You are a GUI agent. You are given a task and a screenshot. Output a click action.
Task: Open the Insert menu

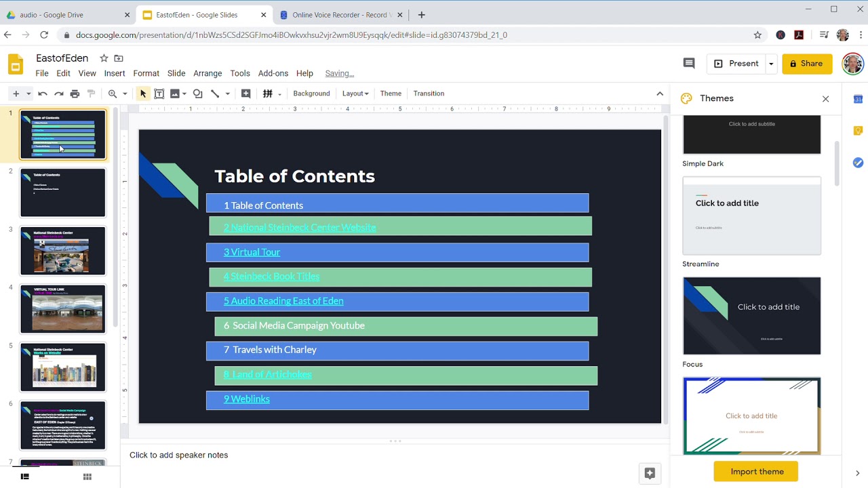pos(115,73)
